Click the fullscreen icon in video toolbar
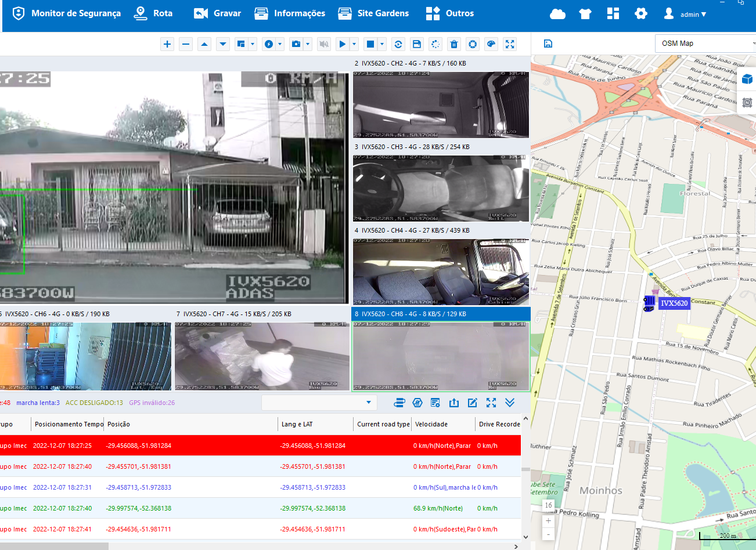 pyautogui.click(x=510, y=44)
